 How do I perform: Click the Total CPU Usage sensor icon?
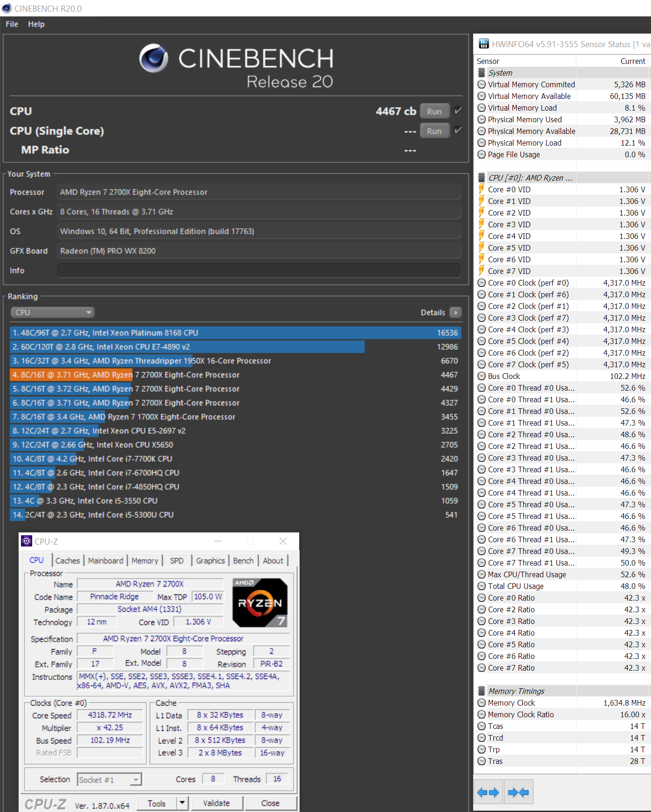pos(482,586)
